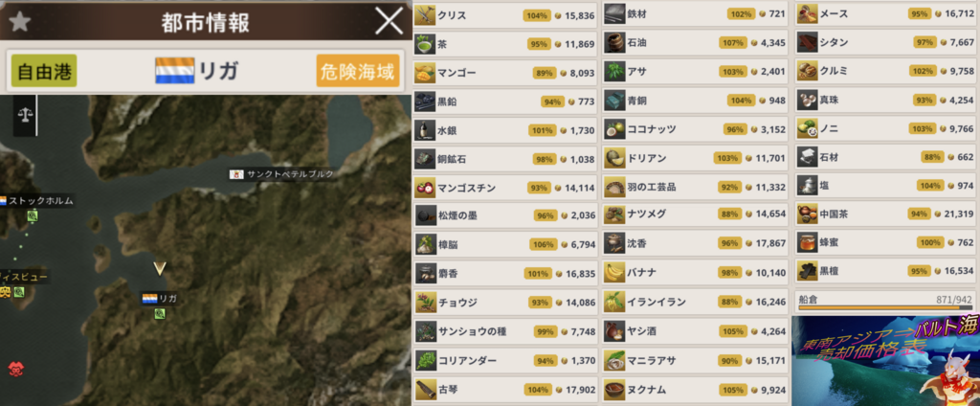
Task: Click the 自由港 button
Action: [x=44, y=71]
